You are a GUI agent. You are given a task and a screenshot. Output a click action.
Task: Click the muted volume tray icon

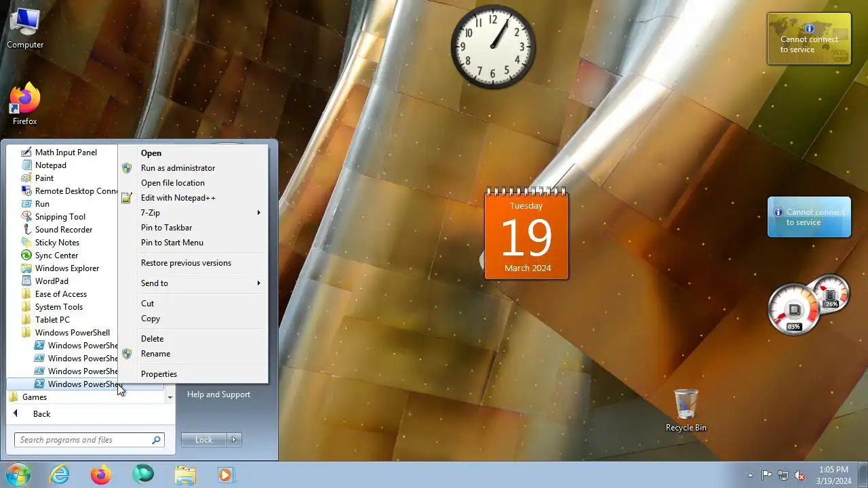point(800,475)
